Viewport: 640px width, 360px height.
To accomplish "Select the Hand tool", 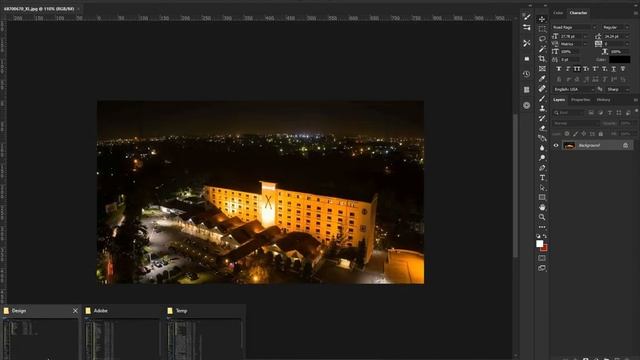I will pos(542,207).
